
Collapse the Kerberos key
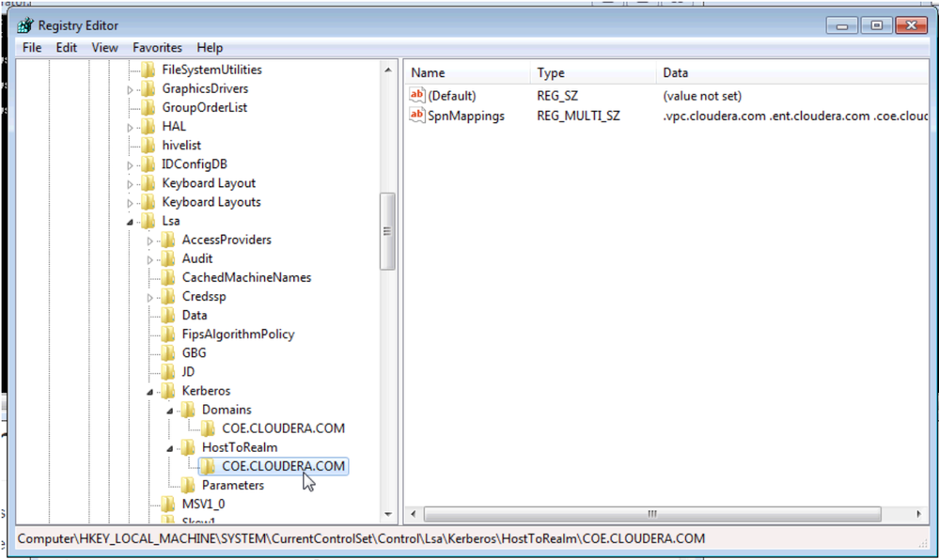tap(149, 393)
